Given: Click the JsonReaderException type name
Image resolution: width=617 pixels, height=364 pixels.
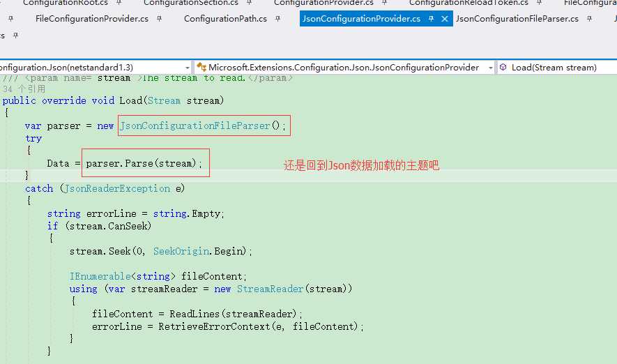Looking at the screenshot, I should click(117, 188).
